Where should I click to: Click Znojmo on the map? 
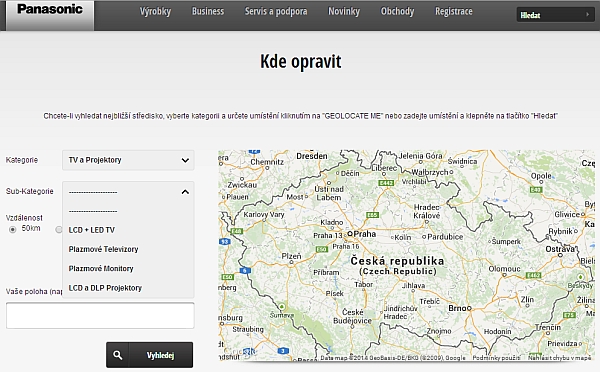pos(439,331)
